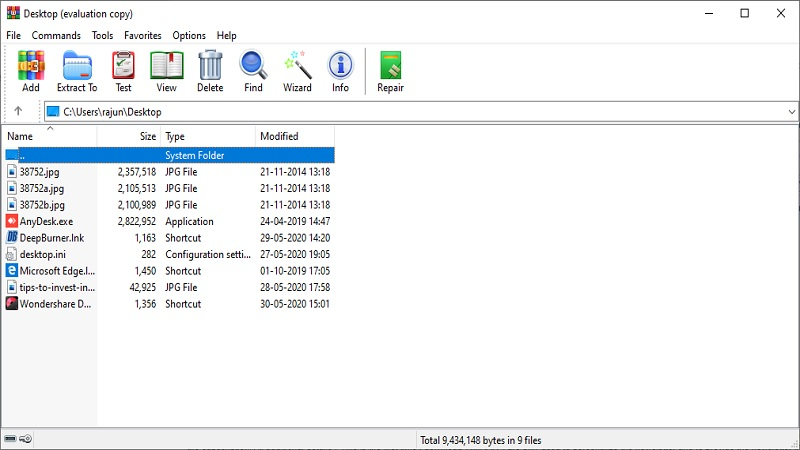Open the Favorites menu
This screenshot has width=800, height=450.
[x=143, y=35]
